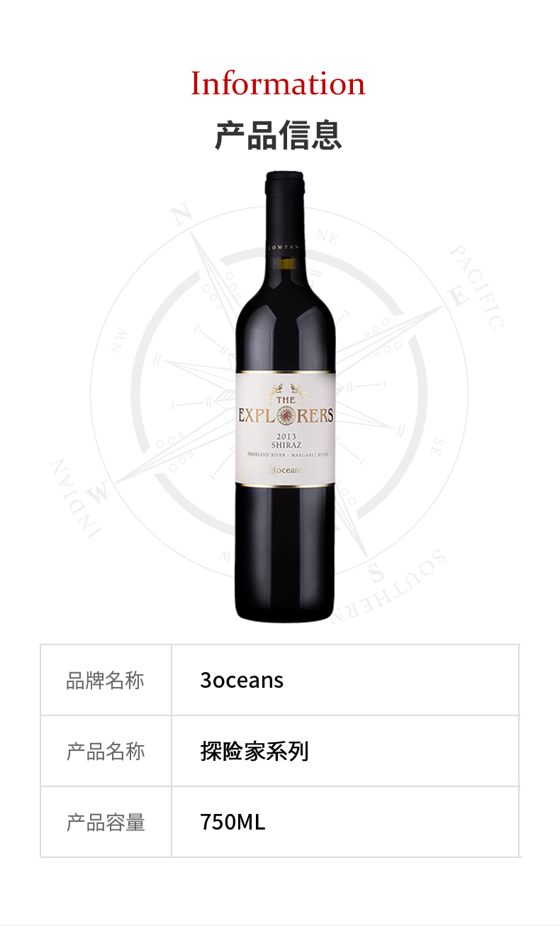Click the 3oceans brand value cell
The width and height of the screenshot is (560, 926).
pyautogui.click(x=345, y=681)
